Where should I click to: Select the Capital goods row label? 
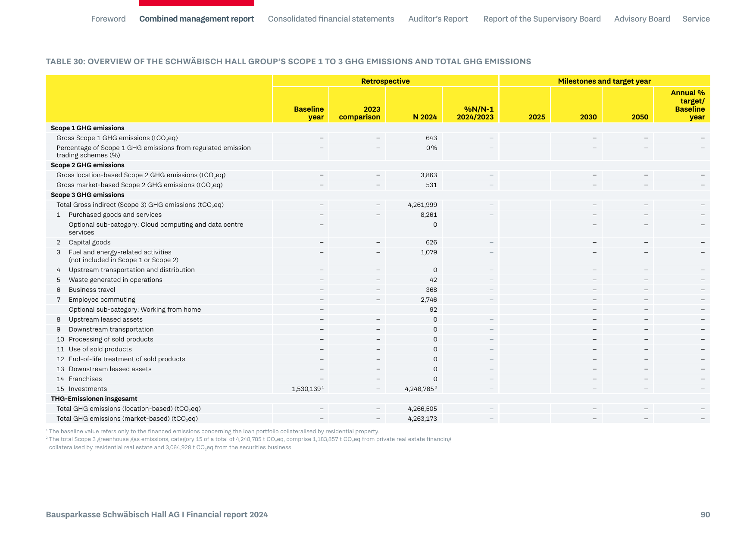90,242
